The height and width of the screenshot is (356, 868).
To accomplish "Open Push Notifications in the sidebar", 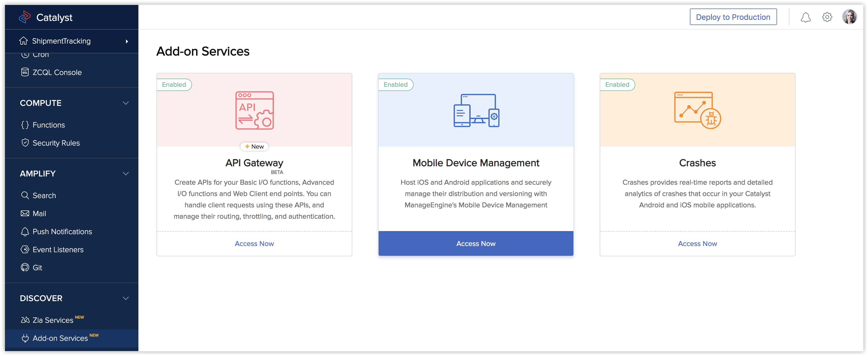I will point(62,231).
